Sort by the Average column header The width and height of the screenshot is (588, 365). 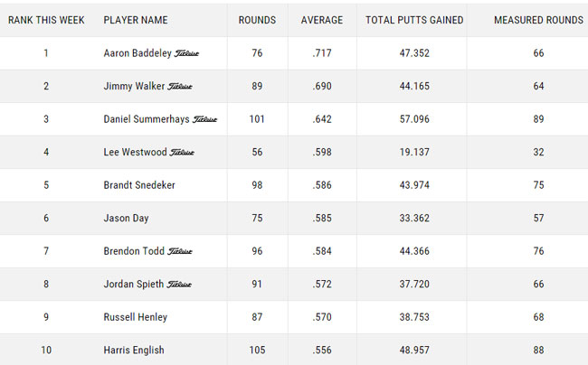(x=322, y=20)
